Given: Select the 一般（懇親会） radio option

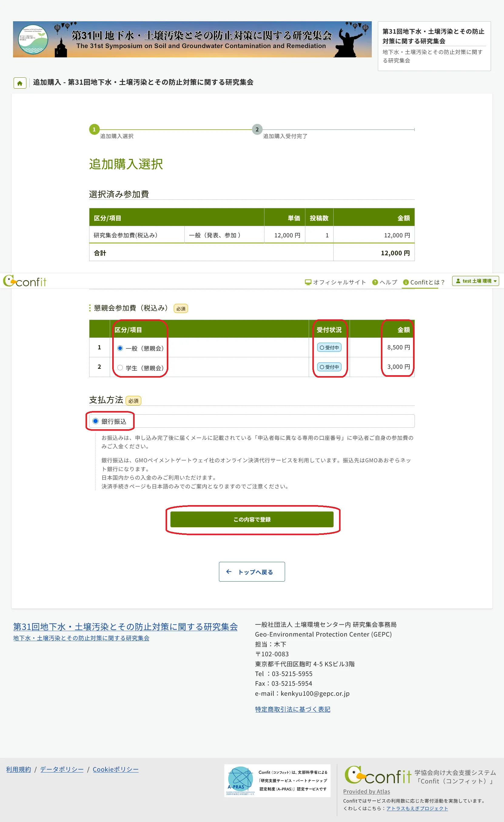Looking at the screenshot, I should (x=120, y=348).
